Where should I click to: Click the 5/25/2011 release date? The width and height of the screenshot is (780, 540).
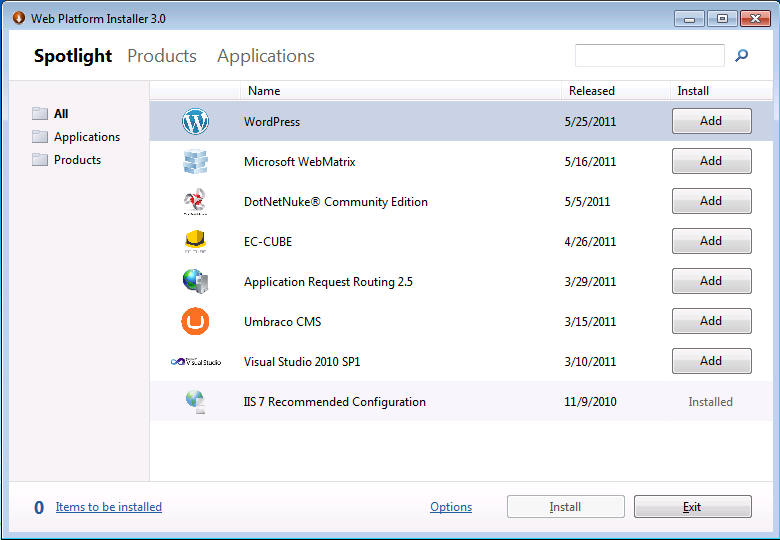click(x=590, y=122)
